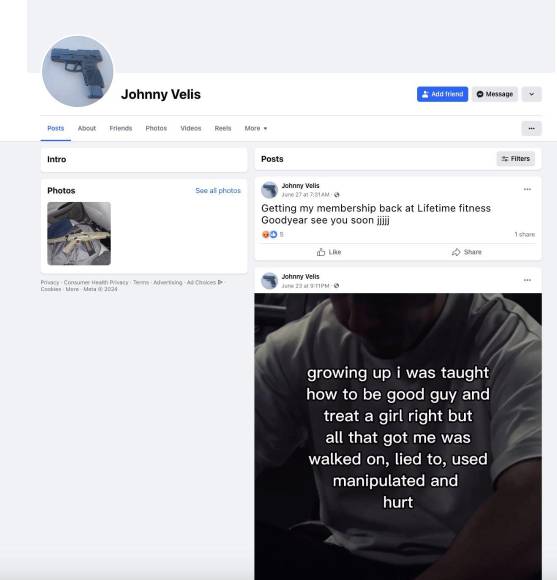
Task: Click the round profile picture with pistol
Action: 77,71
